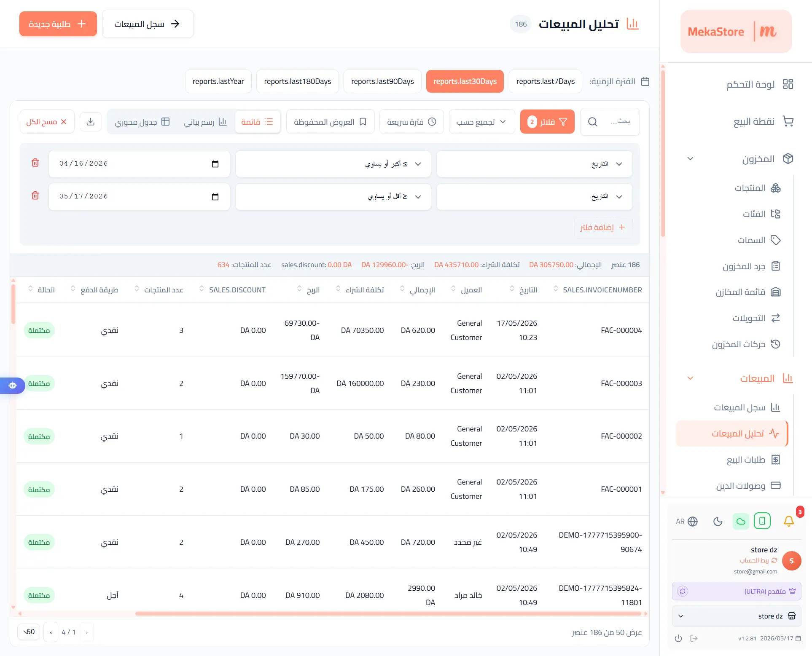Click the notification bell icon
The image size is (812, 656).
pos(788,521)
